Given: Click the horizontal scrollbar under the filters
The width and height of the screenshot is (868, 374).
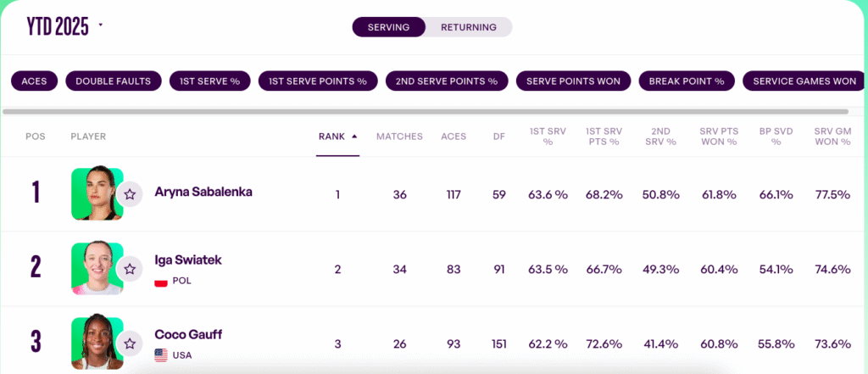Looking at the screenshot, I should (426, 111).
